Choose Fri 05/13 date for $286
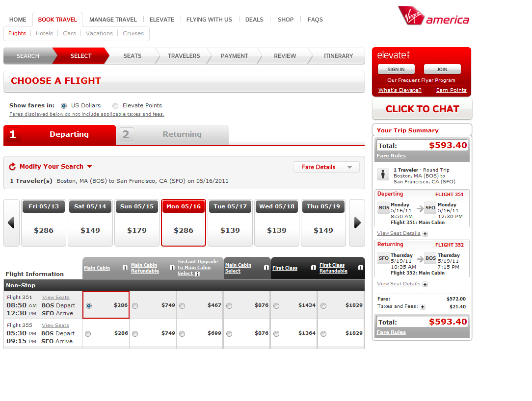The image size is (532, 401). 44,223
